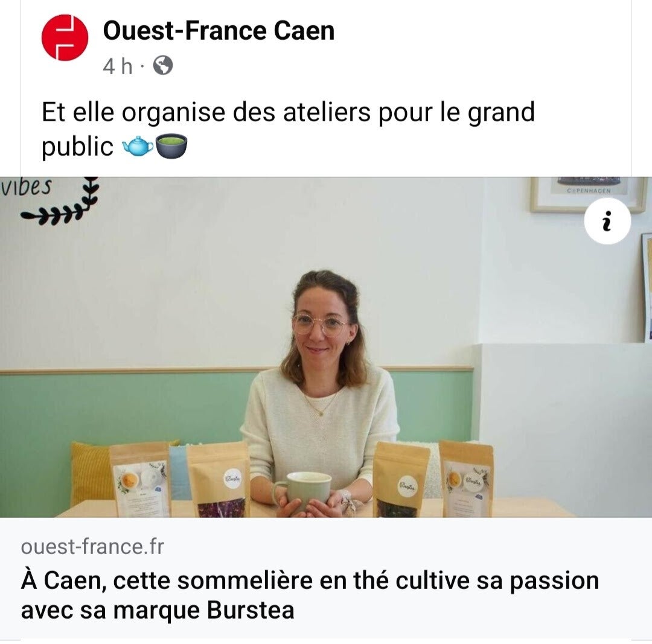This screenshot has width=652, height=644.
Task: Click the green mug held in hands
Action: 302,491
